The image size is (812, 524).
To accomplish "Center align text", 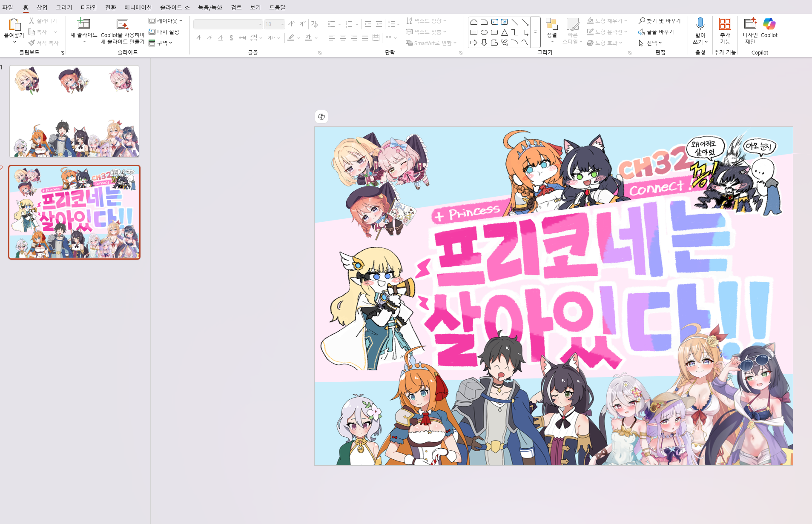I will (x=343, y=38).
